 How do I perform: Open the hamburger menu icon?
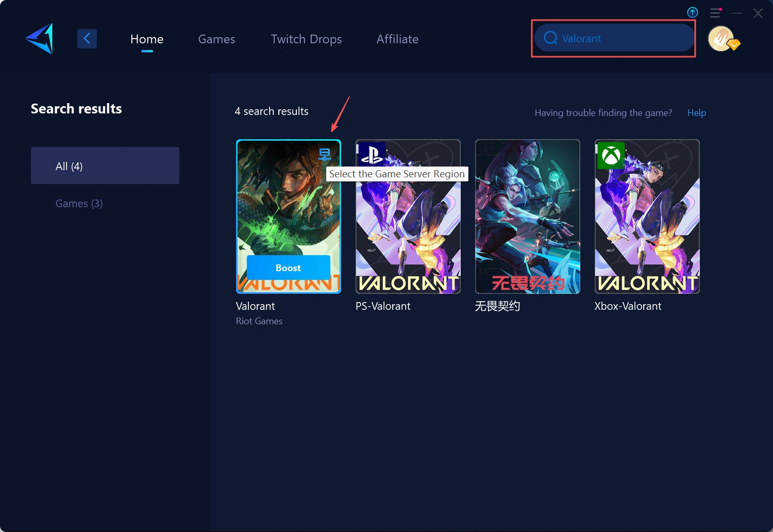(x=715, y=13)
